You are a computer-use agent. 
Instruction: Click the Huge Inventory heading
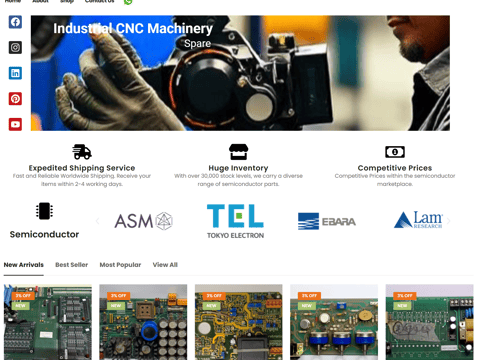[238, 168]
